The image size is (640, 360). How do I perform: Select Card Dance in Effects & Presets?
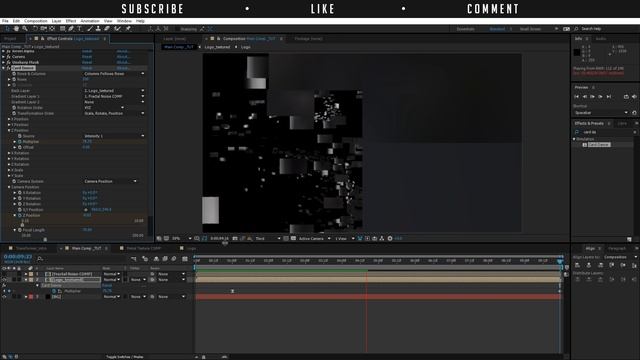pos(599,144)
